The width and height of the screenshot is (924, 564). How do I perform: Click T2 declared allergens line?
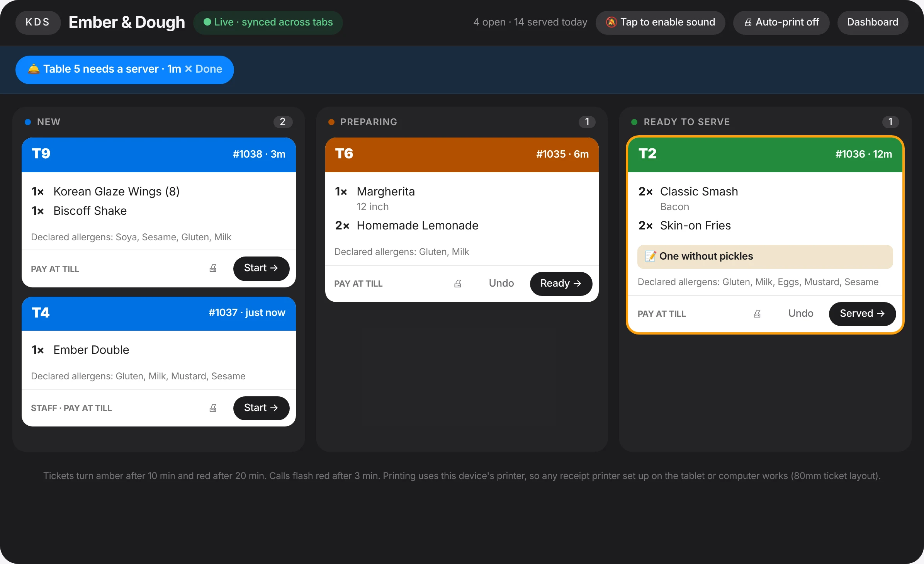click(758, 282)
